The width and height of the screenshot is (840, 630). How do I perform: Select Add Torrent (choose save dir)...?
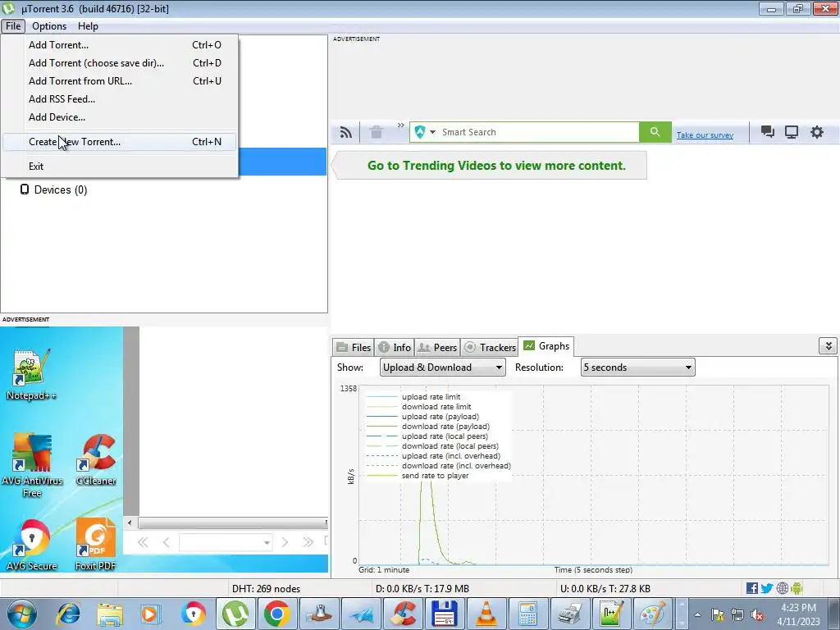click(x=120, y=63)
